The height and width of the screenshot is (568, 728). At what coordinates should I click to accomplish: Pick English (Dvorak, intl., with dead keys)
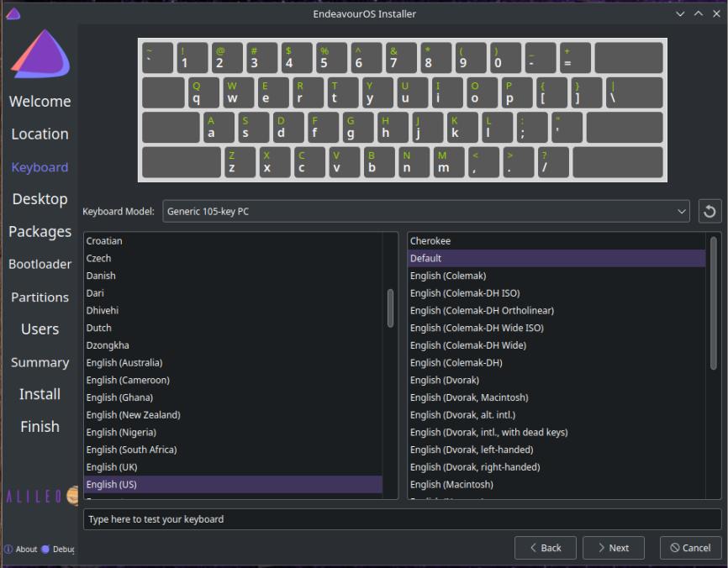point(557,433)
